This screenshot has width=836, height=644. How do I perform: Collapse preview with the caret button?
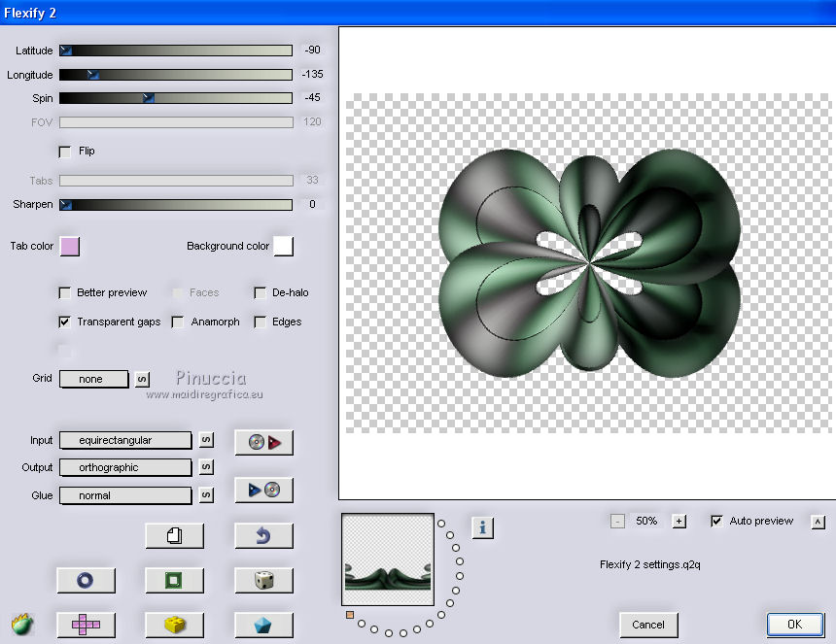click(x=819, y=522)
